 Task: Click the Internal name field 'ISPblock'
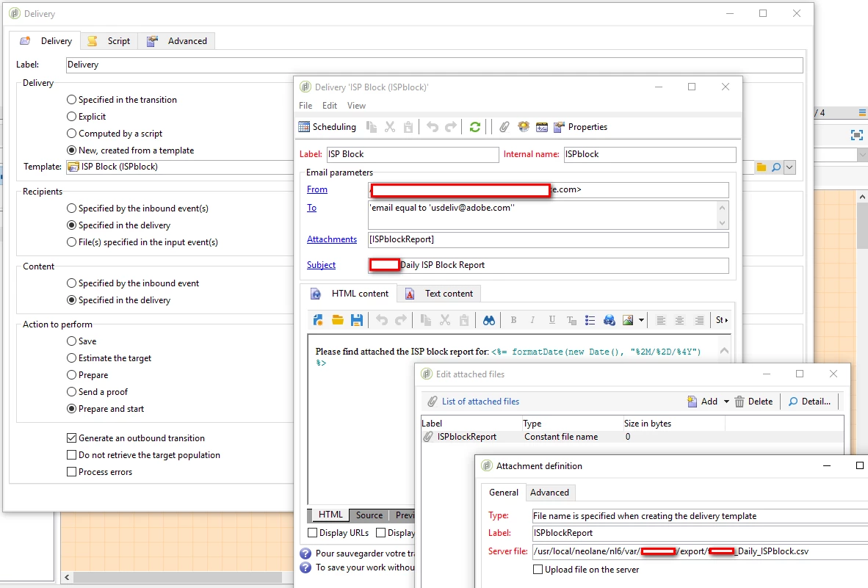(650, 154)
